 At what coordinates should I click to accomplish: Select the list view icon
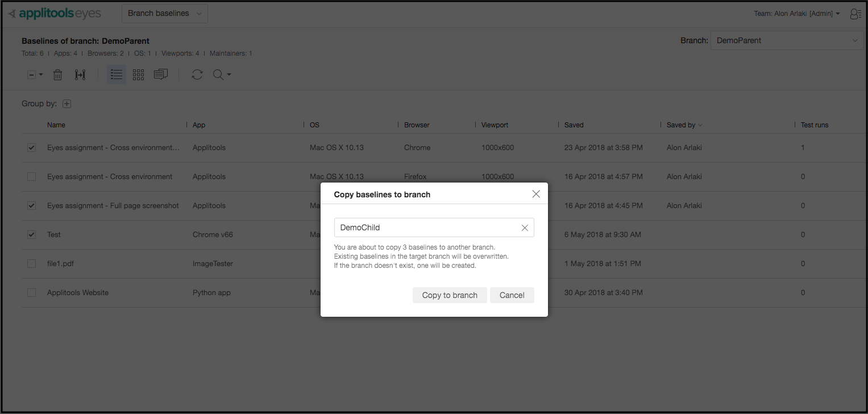116,74
